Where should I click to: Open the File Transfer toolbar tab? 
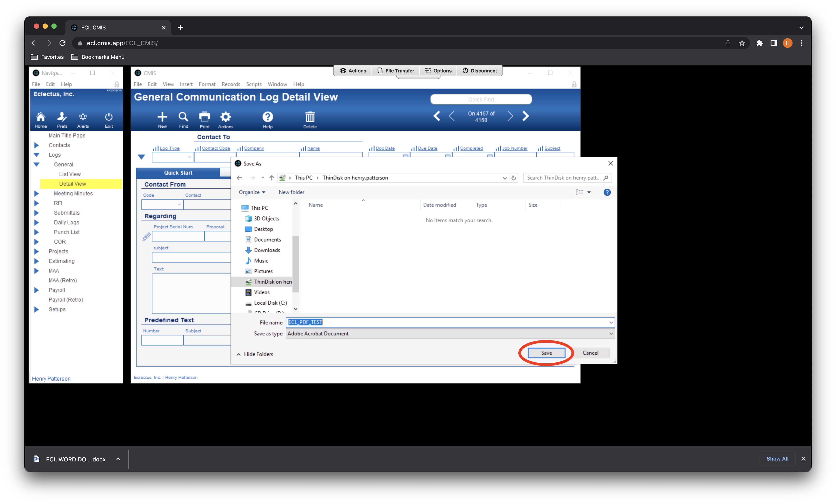pos(396,70)
